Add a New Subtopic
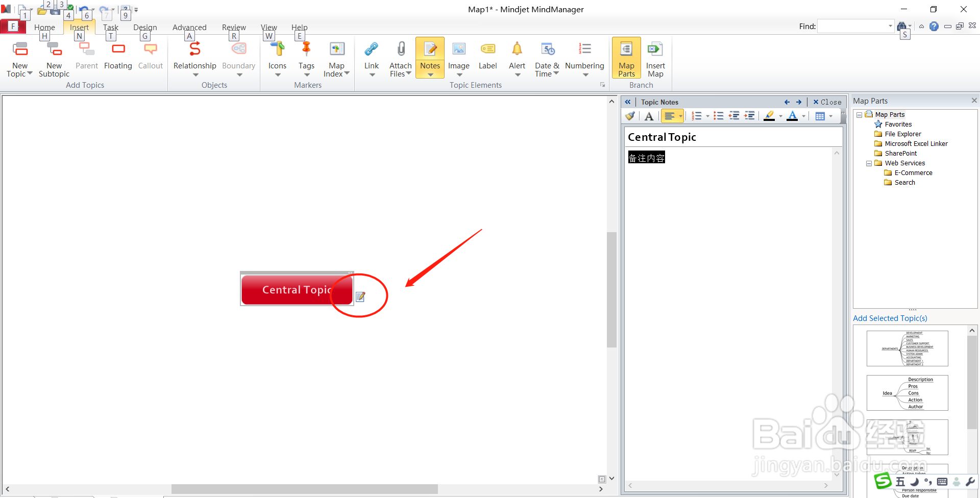 [x=54, y=59]
